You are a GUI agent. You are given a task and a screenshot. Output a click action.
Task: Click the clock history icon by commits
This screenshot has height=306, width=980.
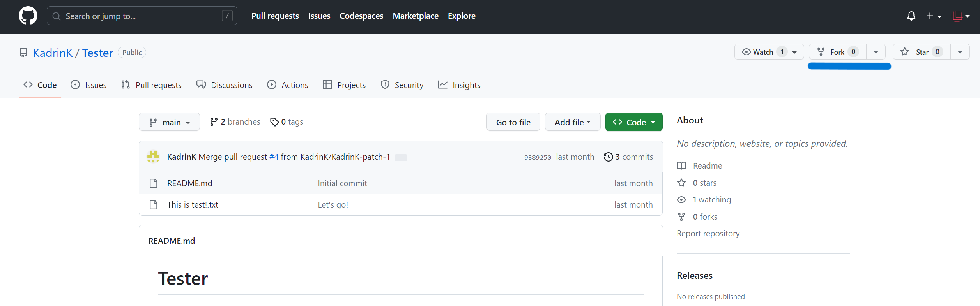608,157
